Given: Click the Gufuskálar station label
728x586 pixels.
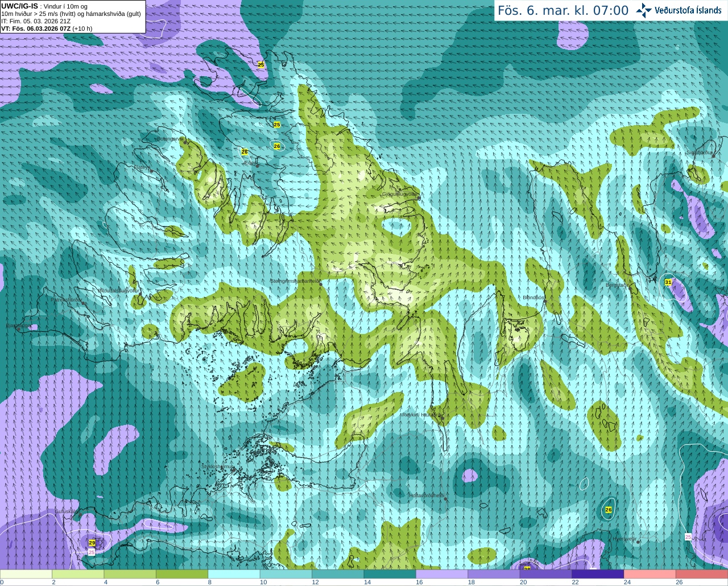Looking at the screenshot, I should tap(66, 511).
